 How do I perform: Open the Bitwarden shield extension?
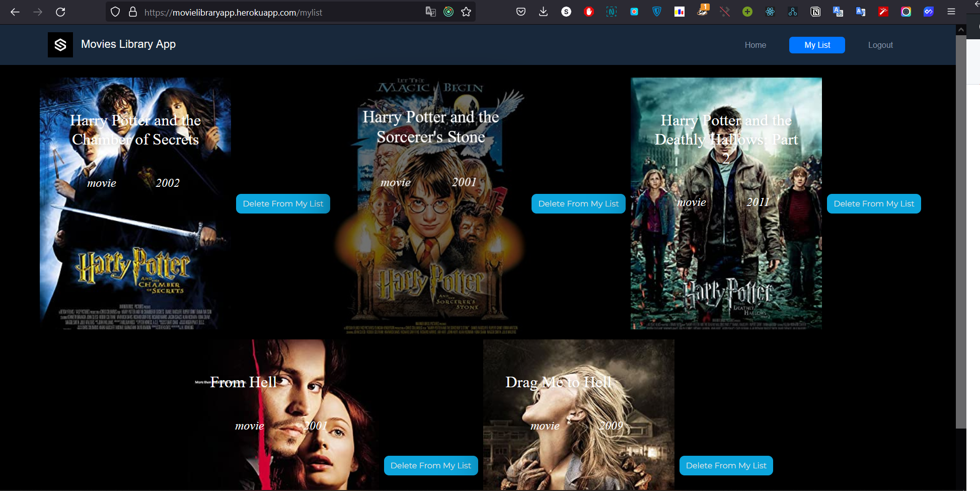(656, 12)
